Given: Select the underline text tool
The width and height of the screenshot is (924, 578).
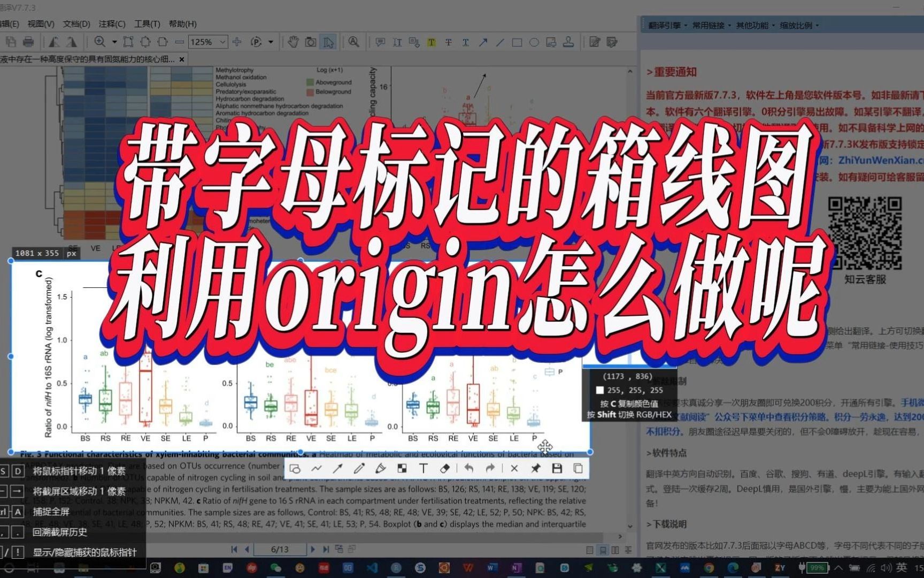Looking at the screenshot, I should pyautogui.click(x=466, y=42).
